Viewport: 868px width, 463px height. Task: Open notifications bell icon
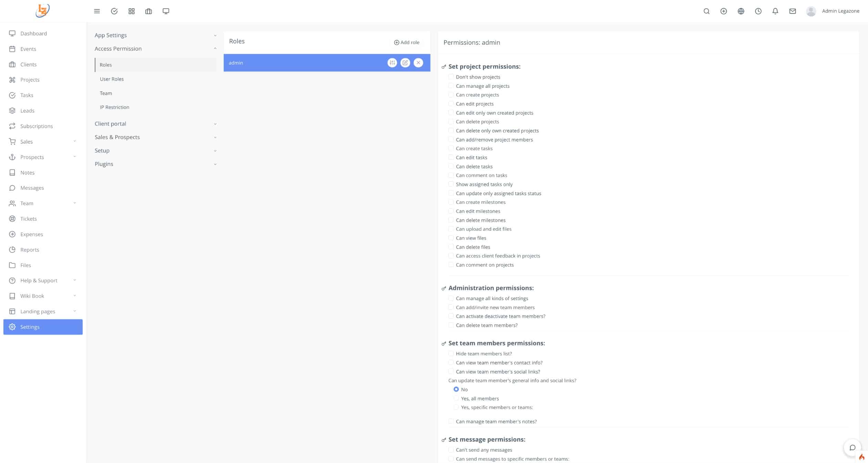click(775, 11)
